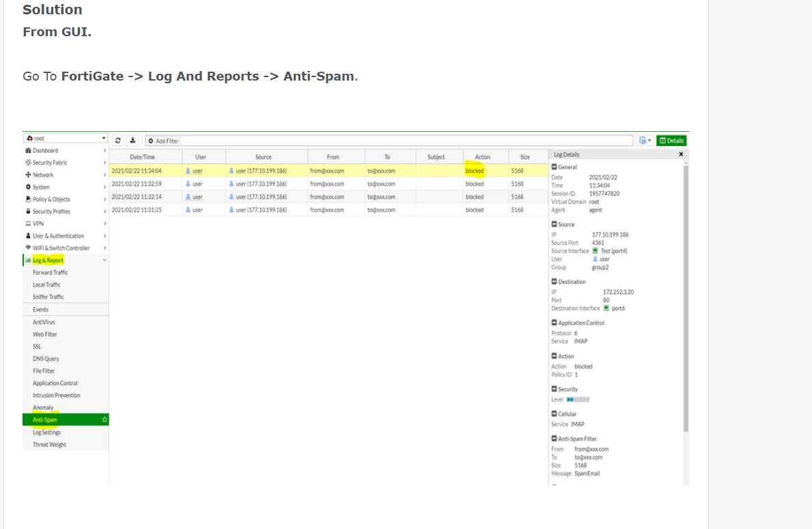Select the log row dated 11:34:04
Image resolution: width=812 pixels, height=529 pixels.
329,171
